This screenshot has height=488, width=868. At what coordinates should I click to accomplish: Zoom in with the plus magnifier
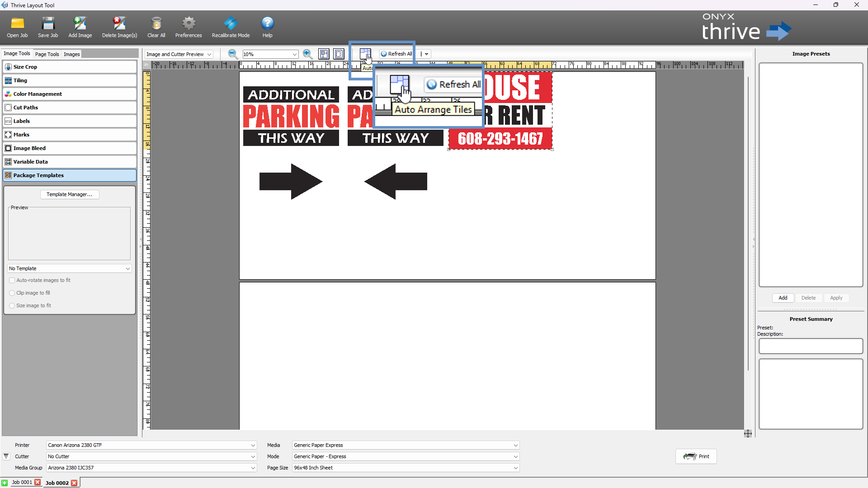click(x=308, y=54)
